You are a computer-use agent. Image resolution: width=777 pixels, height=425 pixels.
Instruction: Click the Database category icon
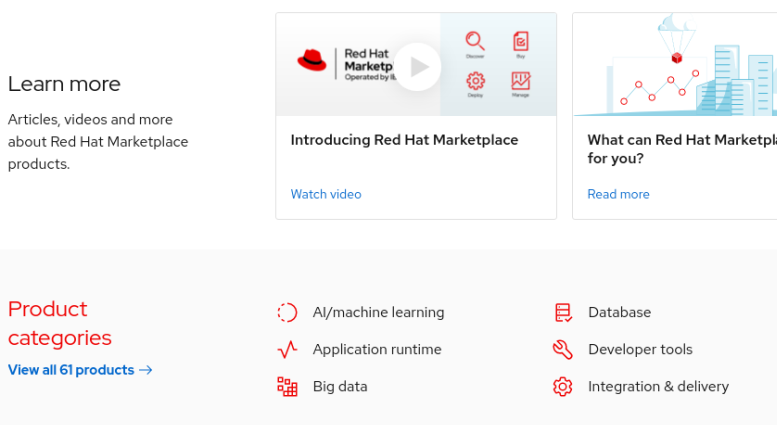[563, 313]
